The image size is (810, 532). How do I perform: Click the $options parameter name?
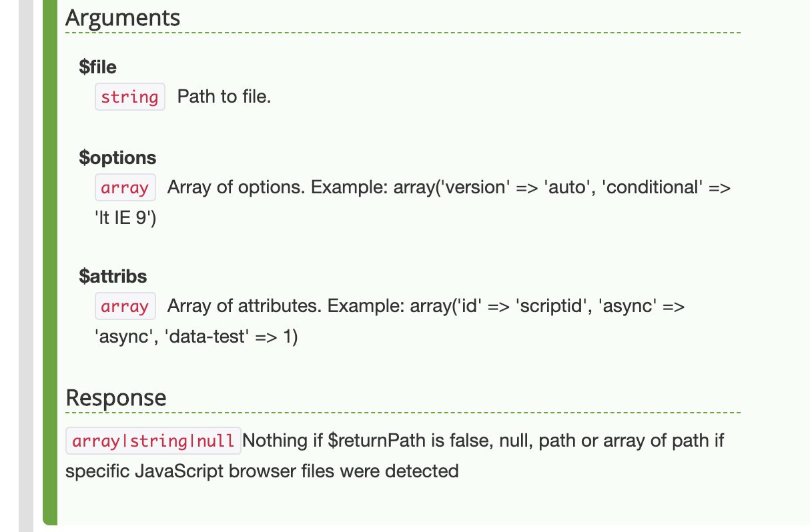117,158
